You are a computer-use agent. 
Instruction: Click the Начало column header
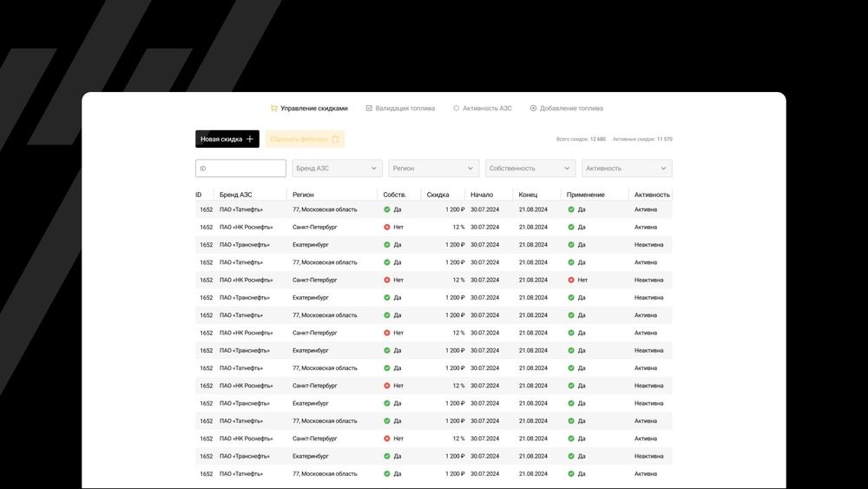coord(482,195)
